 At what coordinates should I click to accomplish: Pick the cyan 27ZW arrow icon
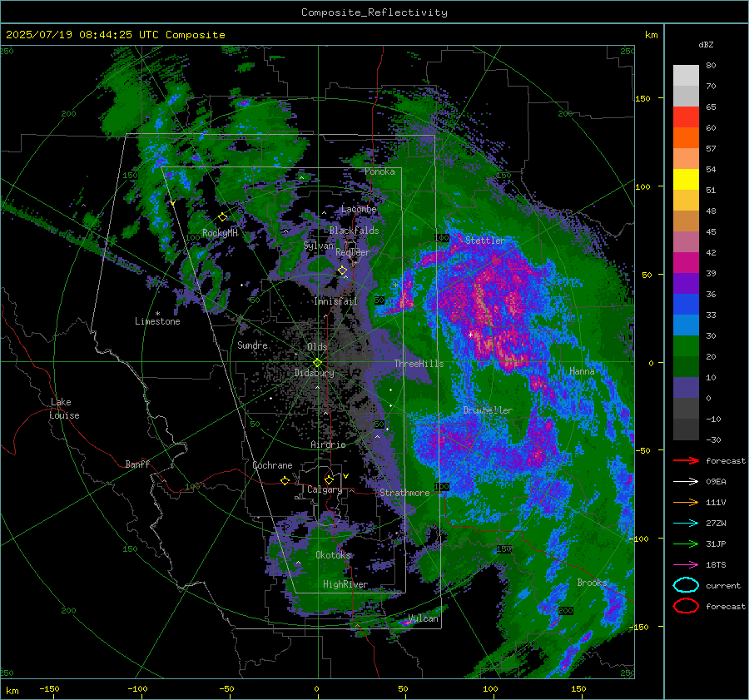point(686,523)
